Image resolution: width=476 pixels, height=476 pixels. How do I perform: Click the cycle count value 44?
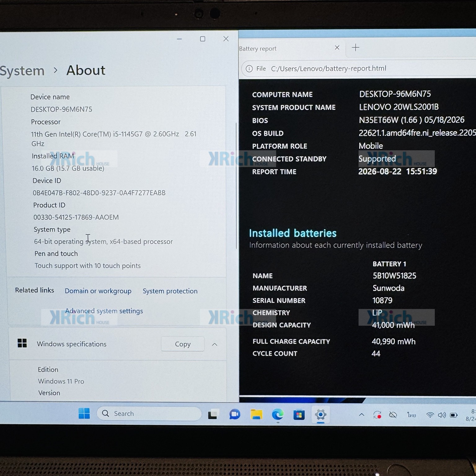click(x=376, y=354)
